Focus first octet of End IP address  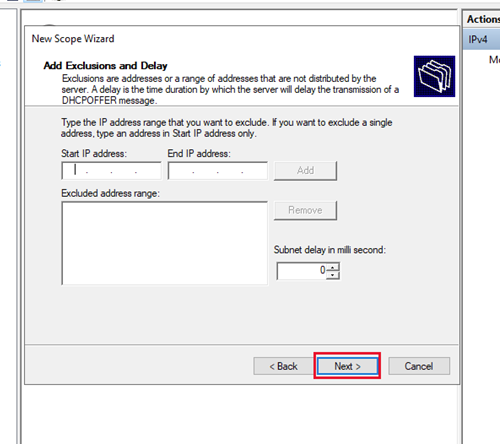point(182,171)
